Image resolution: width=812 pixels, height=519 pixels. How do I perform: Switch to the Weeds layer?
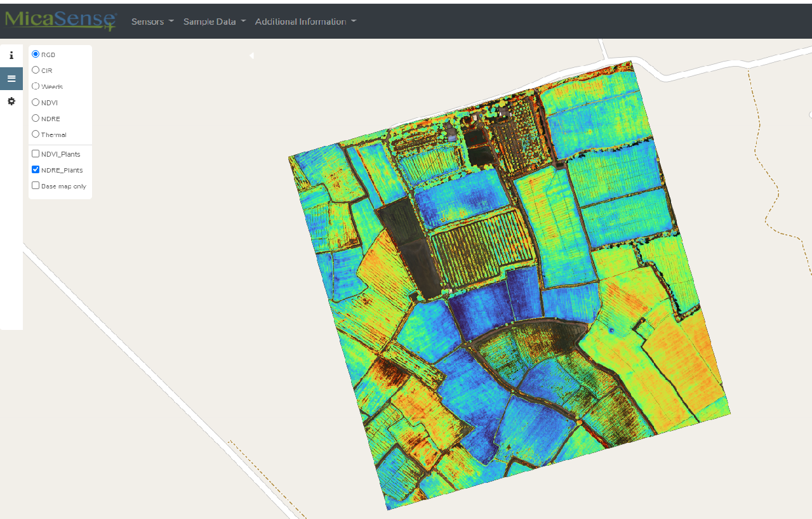point(36,86)
